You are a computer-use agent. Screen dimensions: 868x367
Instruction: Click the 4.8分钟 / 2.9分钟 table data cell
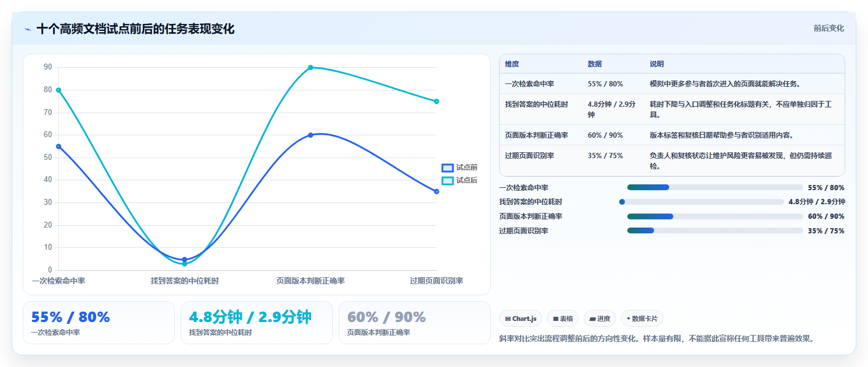pyautogui.click(x=614, y=110)
